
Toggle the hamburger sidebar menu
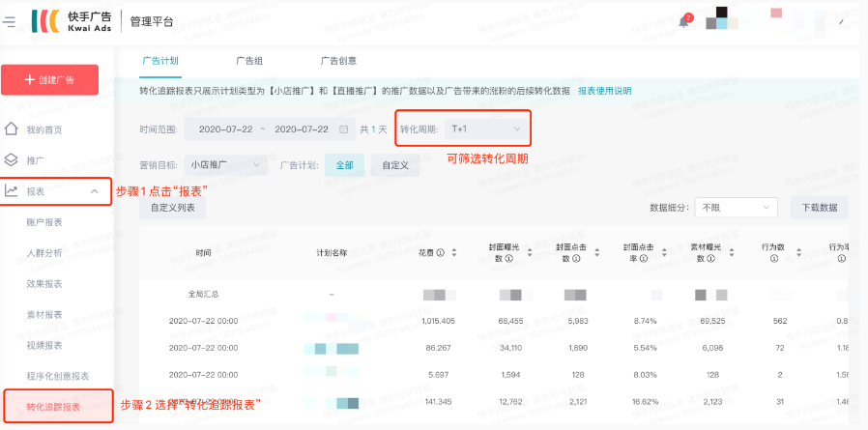[9, 22]
